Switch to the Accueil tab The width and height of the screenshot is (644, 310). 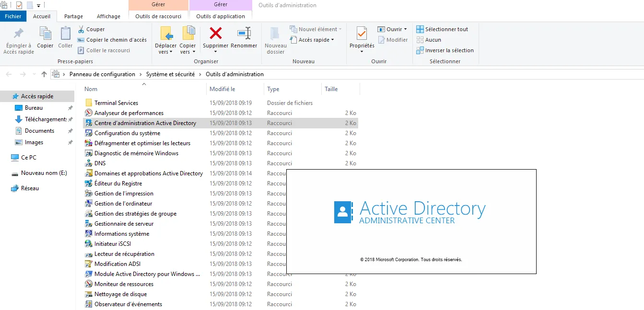click(x=42, y=16)
